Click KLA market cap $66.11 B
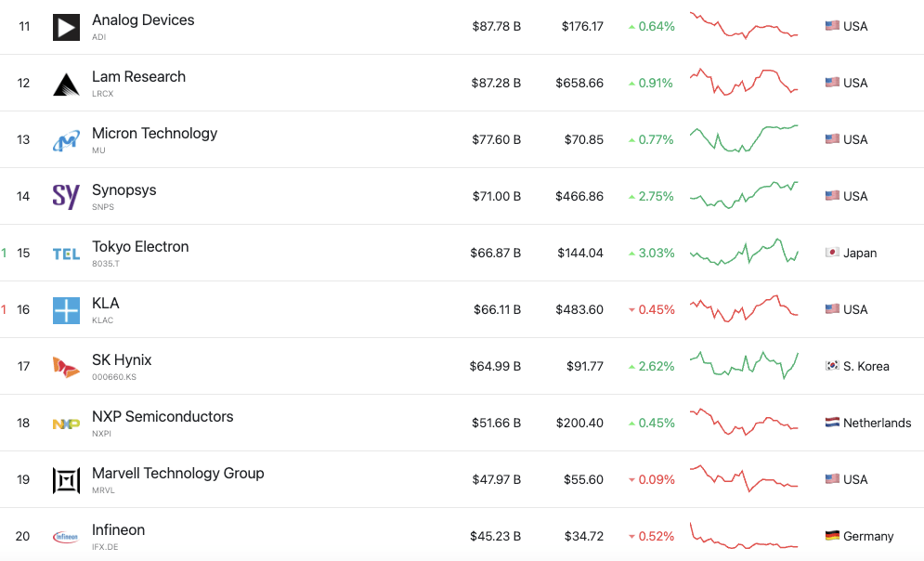The height and width of the screenshot is (561, 924). [498, 309]
